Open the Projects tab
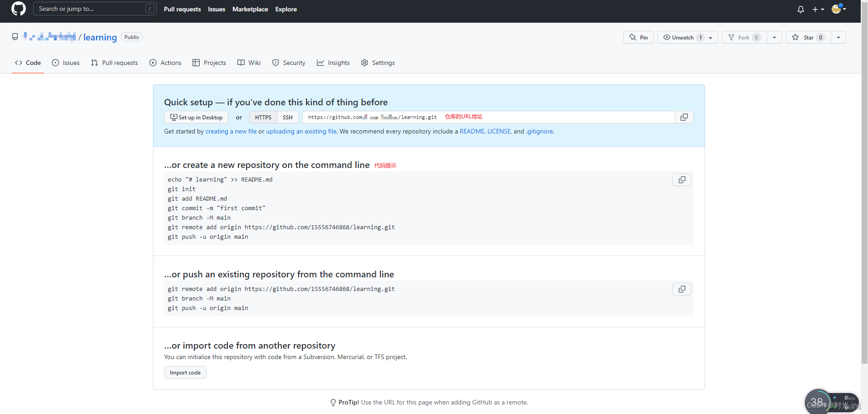 [x=209, y=63]
